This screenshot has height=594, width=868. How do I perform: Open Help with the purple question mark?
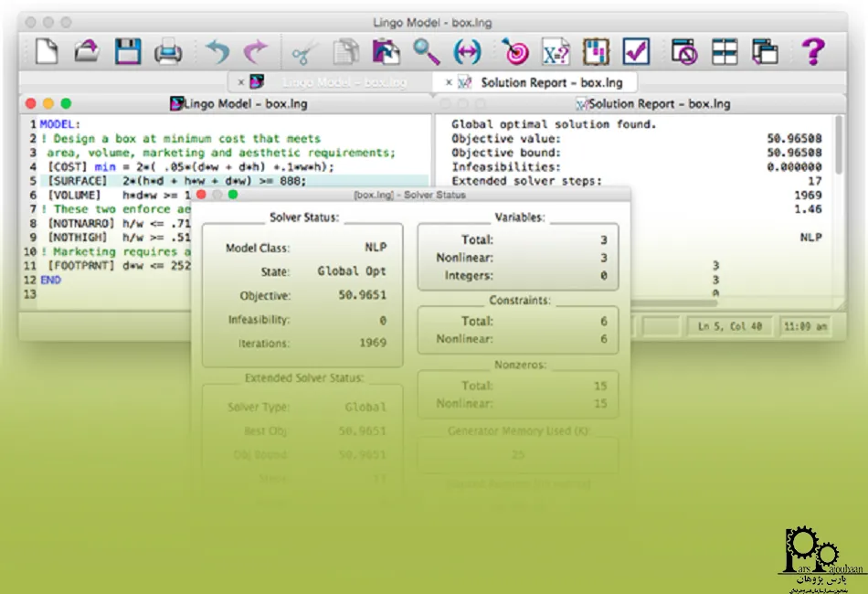[x=812, y=51]
